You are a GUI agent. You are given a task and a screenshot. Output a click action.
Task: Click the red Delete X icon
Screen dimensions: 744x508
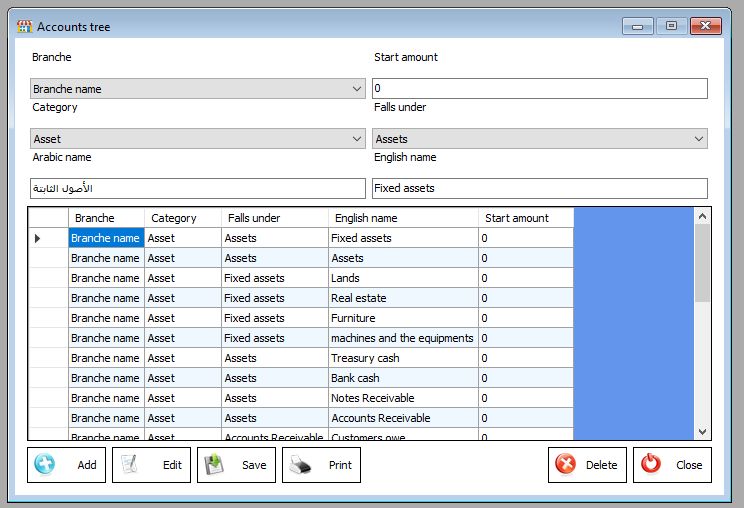point(566,464)
